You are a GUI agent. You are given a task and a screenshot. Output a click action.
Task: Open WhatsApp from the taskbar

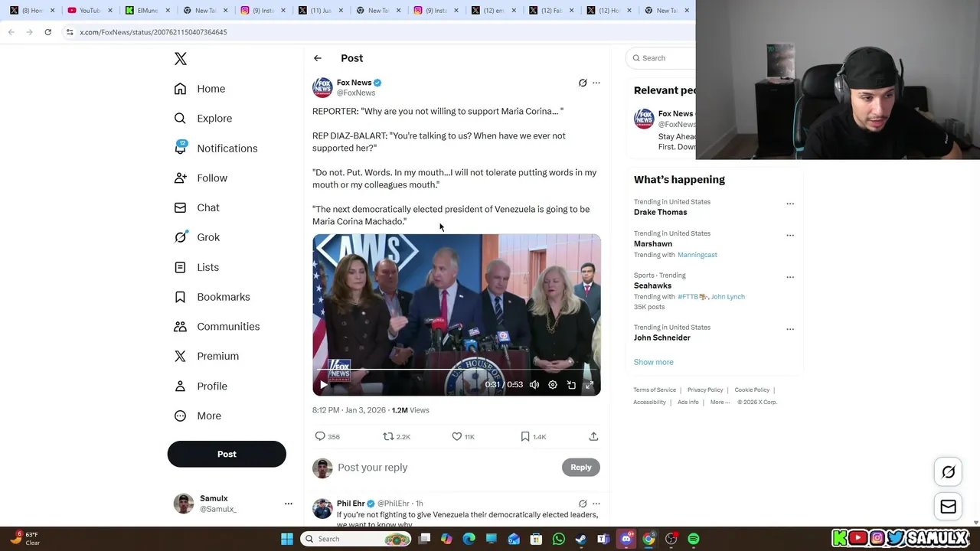point(559,539)
